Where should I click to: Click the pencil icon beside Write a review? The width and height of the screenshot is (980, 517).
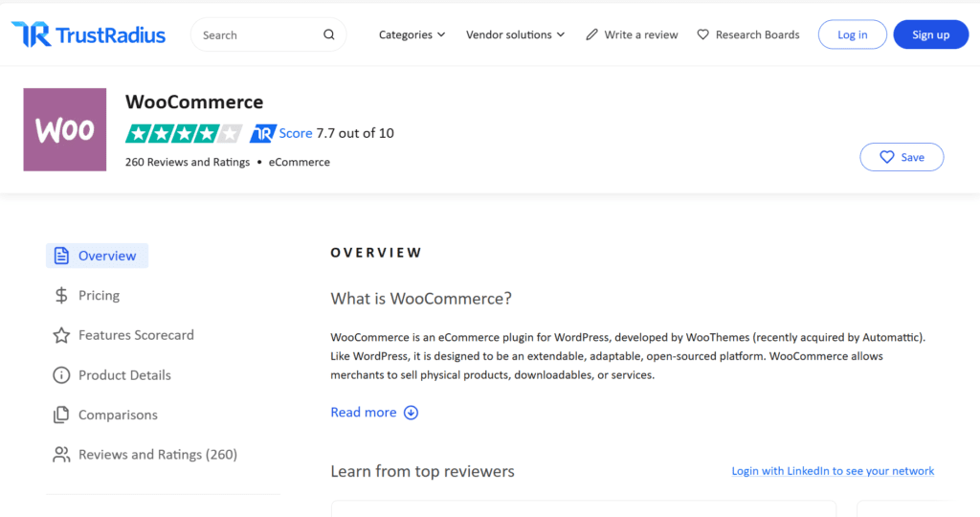[x=591, y=35]
